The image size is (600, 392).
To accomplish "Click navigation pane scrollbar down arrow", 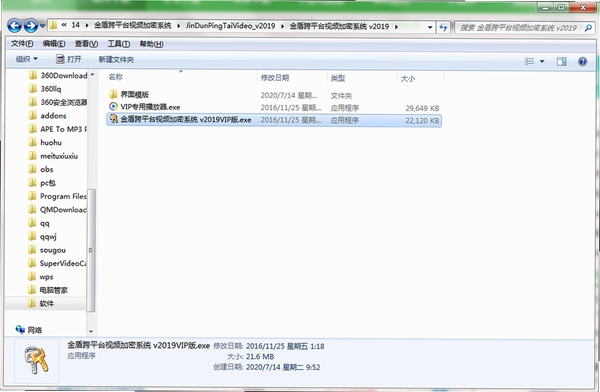I will 91,331.
